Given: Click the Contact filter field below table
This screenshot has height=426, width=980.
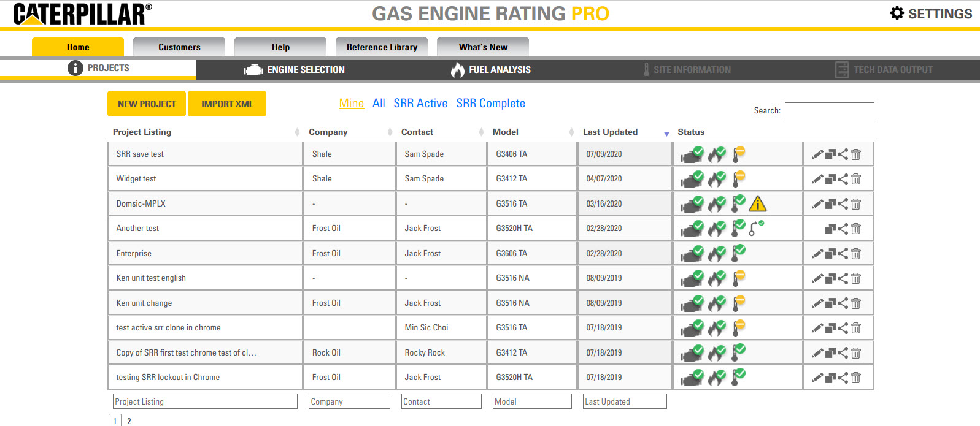Looking at the screenshot, I should 442,401.
